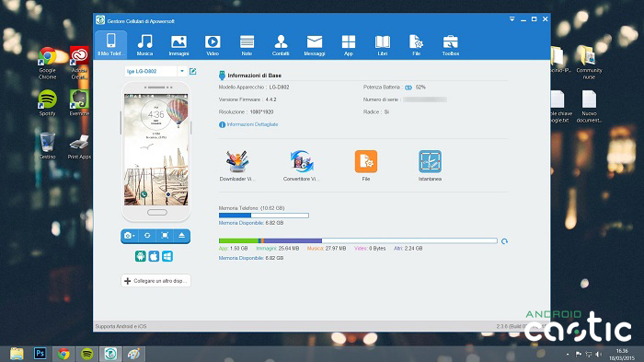The width and height of the screenshot is (644, 362).
Task: Click the Memoria Telefono progress bar
Action: click(x=264, y=216)
